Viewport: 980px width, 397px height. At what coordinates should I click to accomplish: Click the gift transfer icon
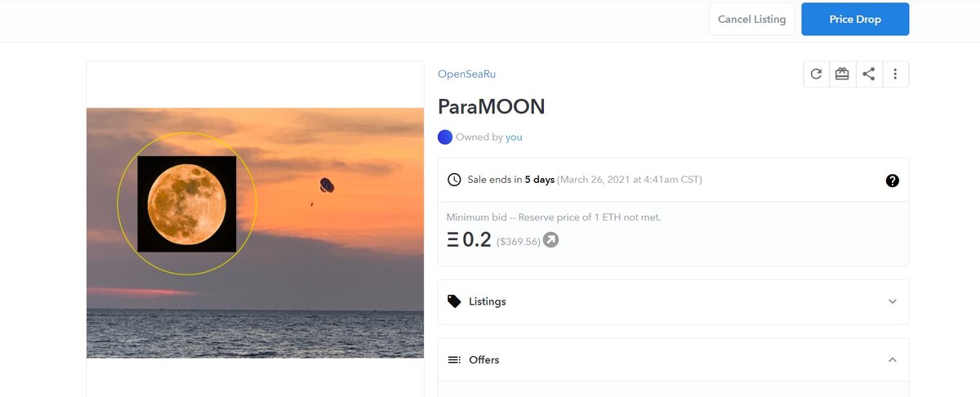pyautogui.click(x=842, y=74)
